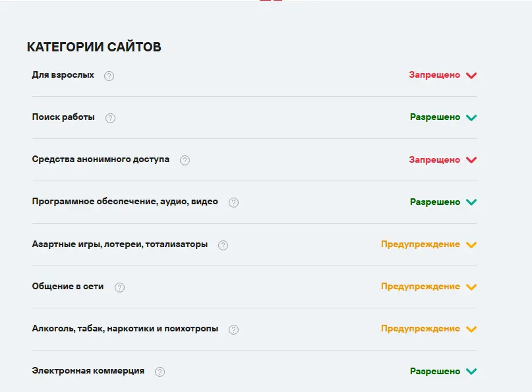Show hint icon beside Общение в сети
This screenshot has width=532, height=392.
[119, 287]
